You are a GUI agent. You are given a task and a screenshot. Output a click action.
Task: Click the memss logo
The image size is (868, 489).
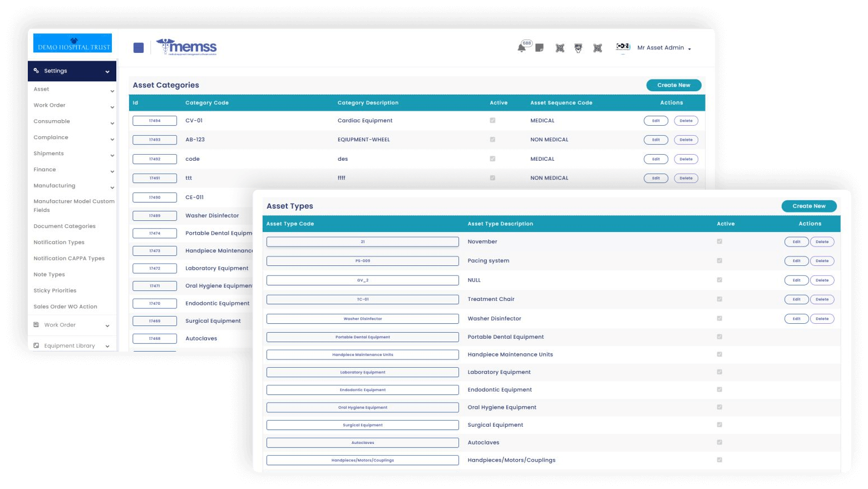pos(187,47)
